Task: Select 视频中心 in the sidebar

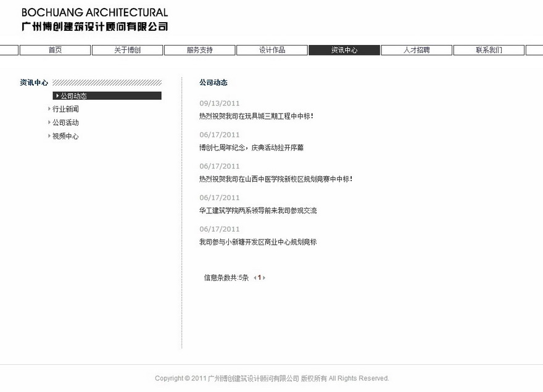Action: pyautogui.click(x=65, y=136)
